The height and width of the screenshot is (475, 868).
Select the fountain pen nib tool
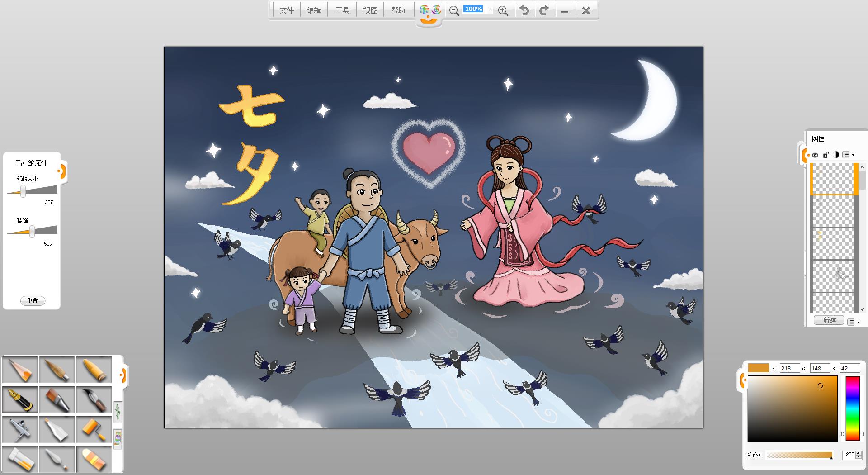pos(20,399)
